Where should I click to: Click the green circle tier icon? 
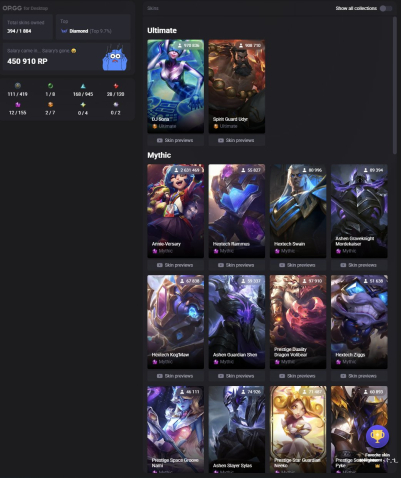[50, 86]
